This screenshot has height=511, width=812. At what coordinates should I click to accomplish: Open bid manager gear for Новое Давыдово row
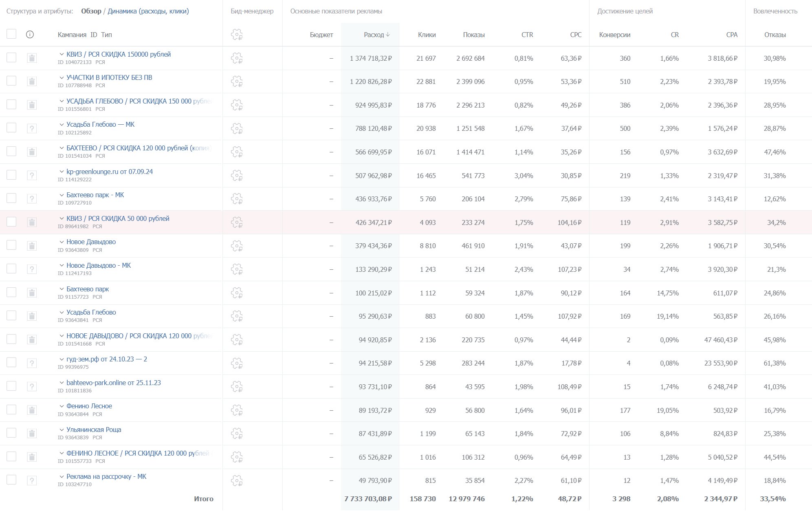coord(237,246)
